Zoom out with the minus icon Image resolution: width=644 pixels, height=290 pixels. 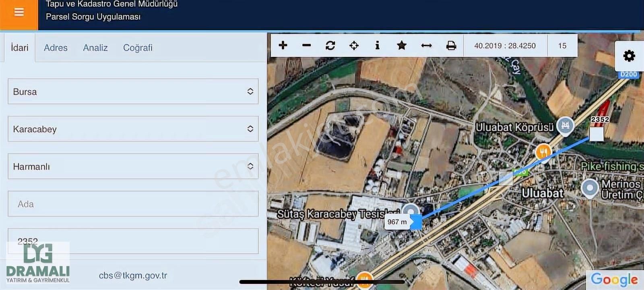(307, 46)
